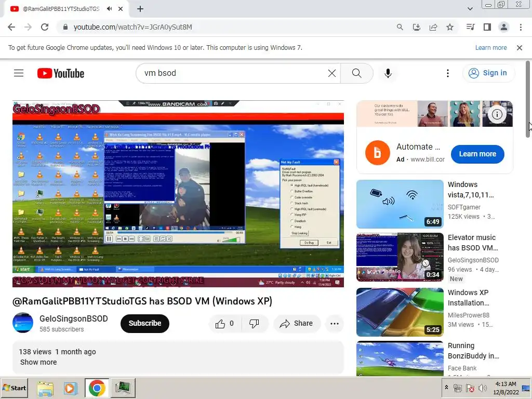Click the taskbar clock showing 4:13 AM

click(x=506, y=388)
